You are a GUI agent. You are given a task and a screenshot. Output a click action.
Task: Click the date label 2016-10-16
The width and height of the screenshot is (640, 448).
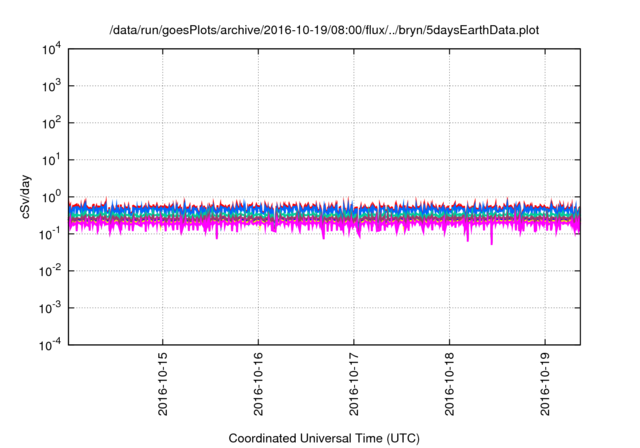(258, 384)
